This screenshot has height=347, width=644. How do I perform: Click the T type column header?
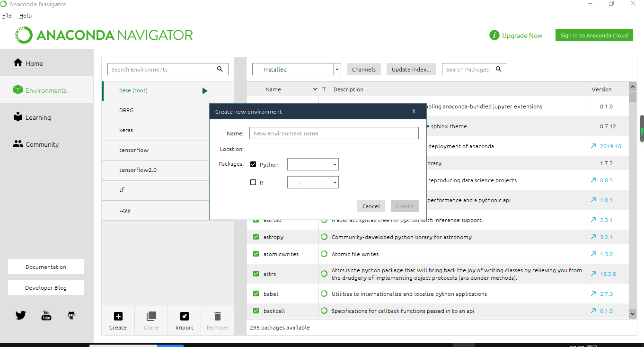click(325, 89)
